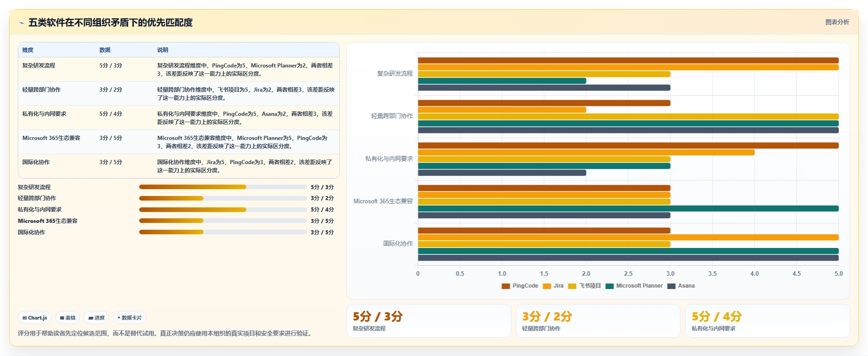This screenshot has width=868, height=356.
Task: Click the footnote text starting with 评分用于帮助
Action: (x=166, y=333)
